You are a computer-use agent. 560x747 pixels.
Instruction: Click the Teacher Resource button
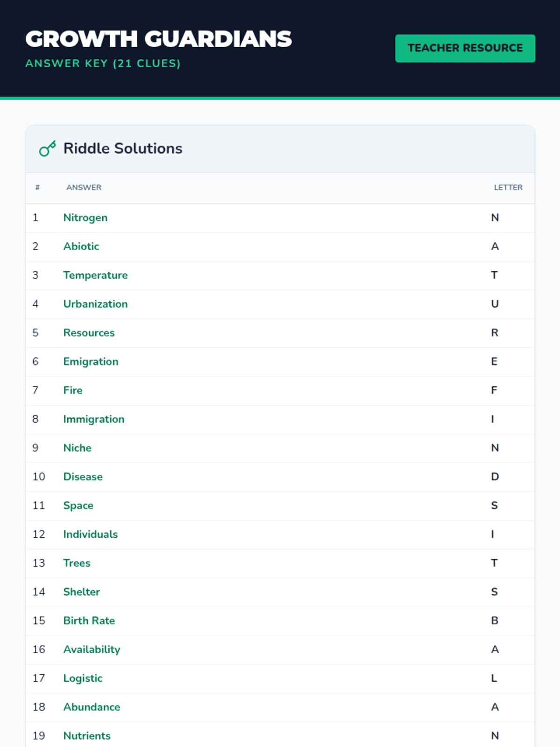(x=465, y=48)
